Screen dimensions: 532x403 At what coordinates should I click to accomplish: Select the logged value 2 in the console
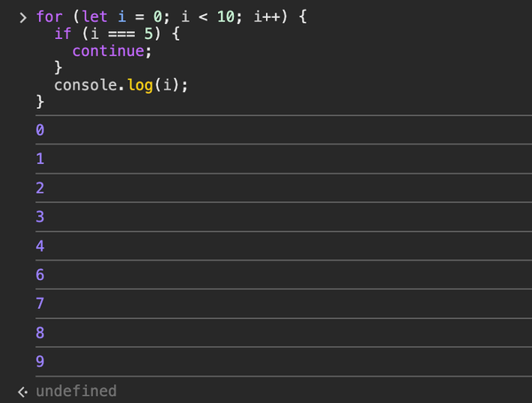40,189
